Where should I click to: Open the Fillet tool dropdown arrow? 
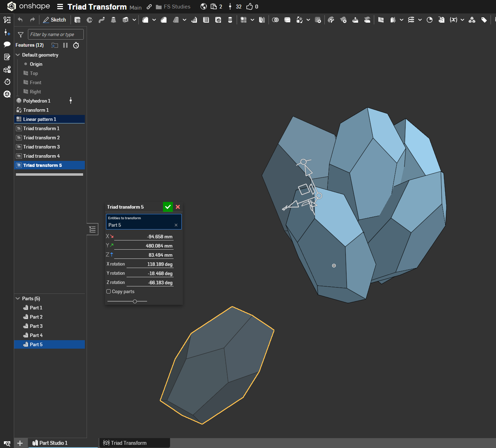(154, 20)
